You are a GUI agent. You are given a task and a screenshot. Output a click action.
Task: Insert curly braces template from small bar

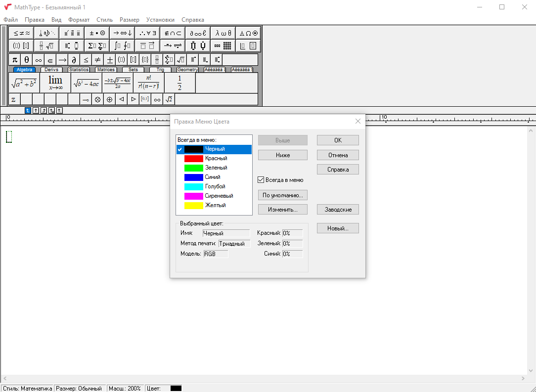(x=145, y=60)
